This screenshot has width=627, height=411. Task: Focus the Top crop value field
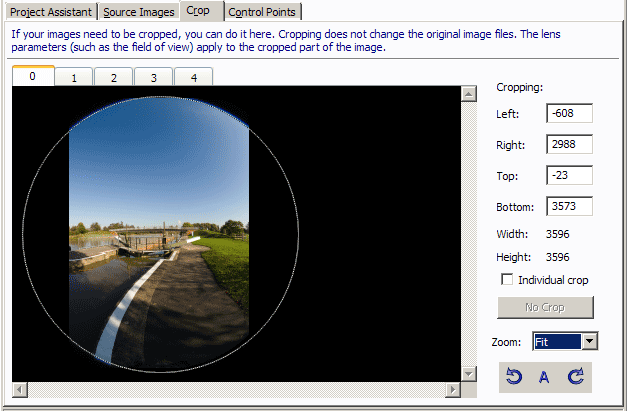click(569, 176)
